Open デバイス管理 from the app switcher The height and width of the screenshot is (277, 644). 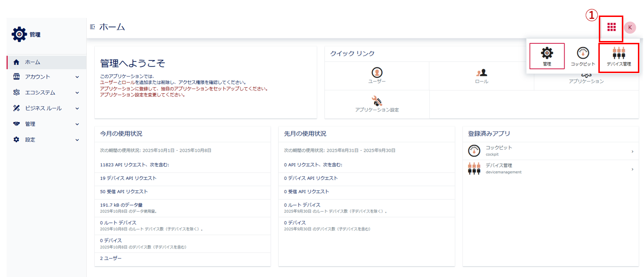point(618,56)
